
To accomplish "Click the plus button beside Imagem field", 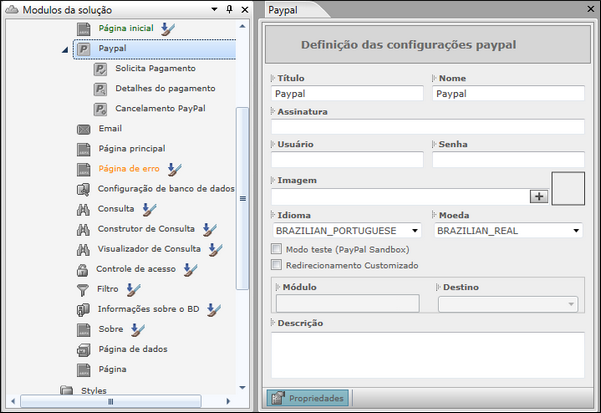I will (x=539, y=196).
